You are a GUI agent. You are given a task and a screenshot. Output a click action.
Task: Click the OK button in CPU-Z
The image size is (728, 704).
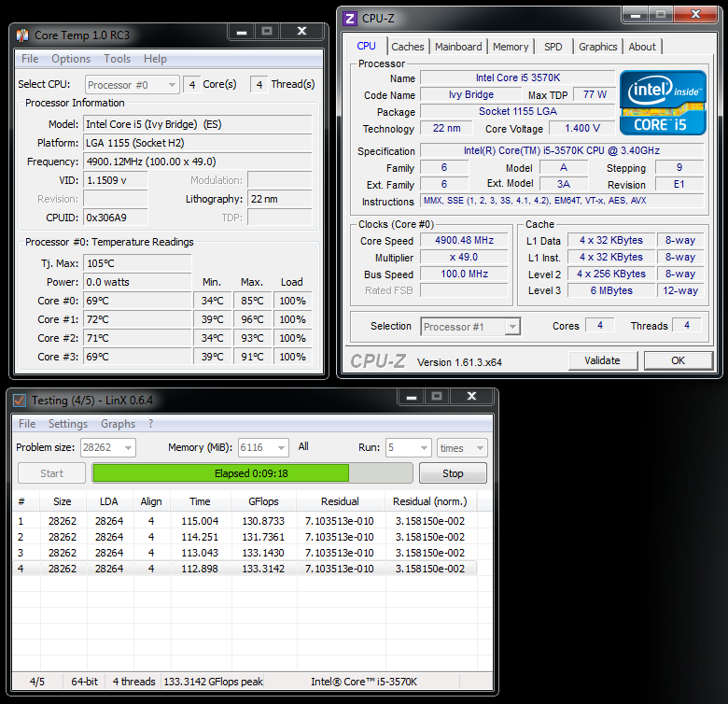[x=678, y=360]
